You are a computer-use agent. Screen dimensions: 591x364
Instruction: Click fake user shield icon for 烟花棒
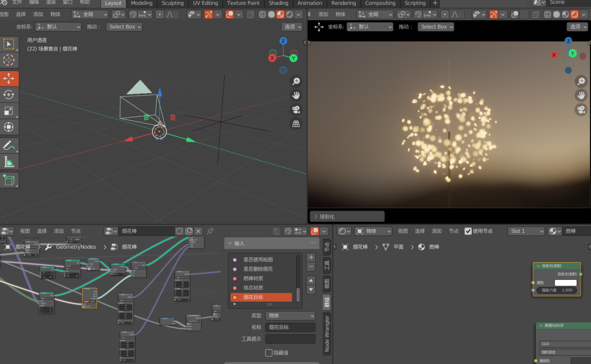point(179,231)
